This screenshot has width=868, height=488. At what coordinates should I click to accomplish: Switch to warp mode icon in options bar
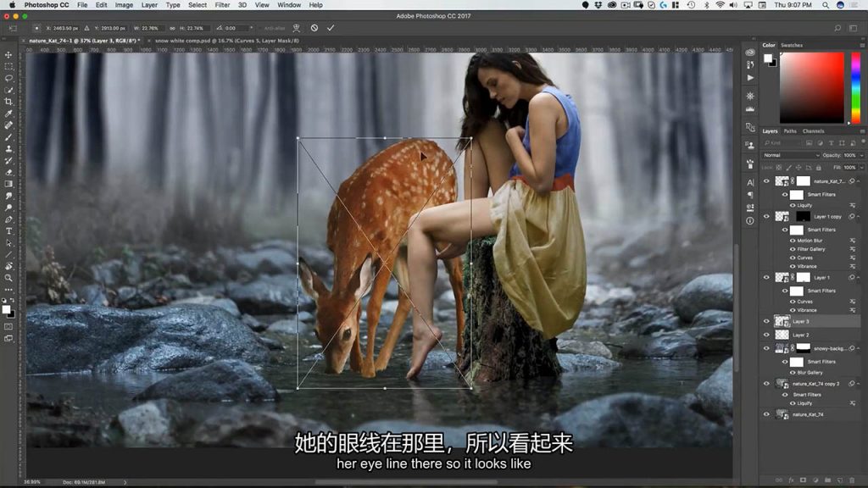tap(296, 28)
